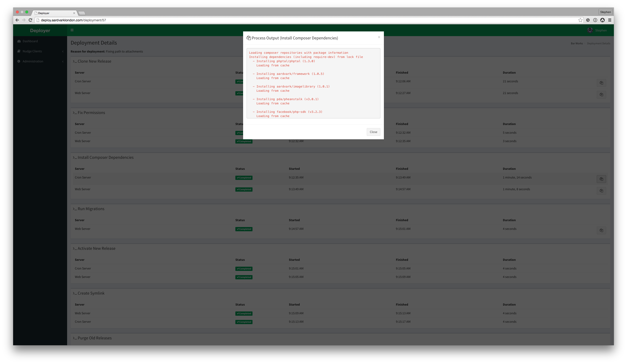
Task: Open the Bar Works breadcrumb link
Action: pos(577,44)
